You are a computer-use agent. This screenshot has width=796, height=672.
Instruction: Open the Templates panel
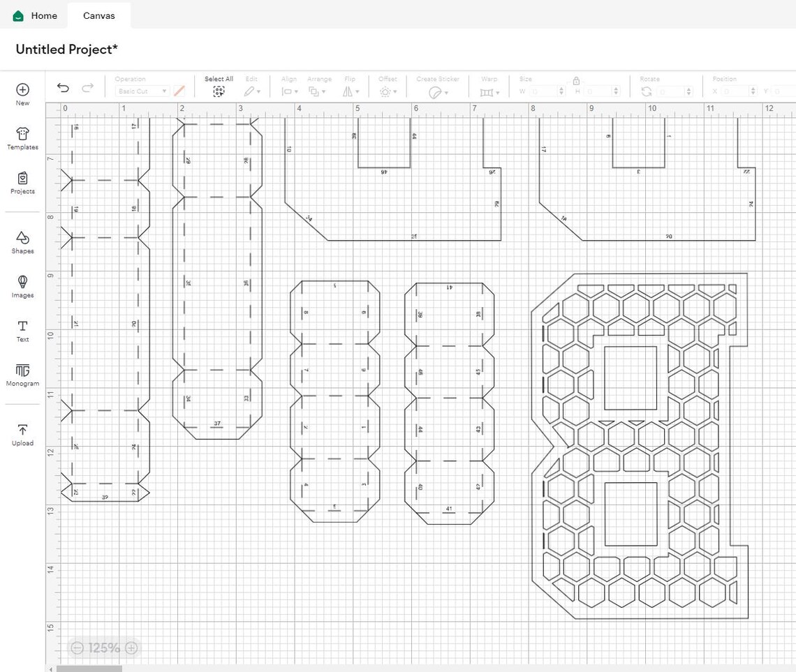(22, 138)
